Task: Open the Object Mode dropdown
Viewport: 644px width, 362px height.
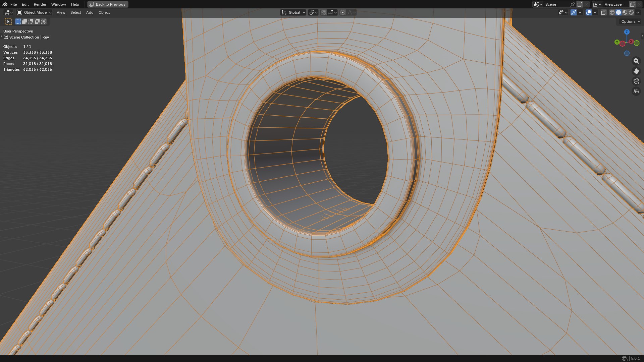Action: pos(35,12)
